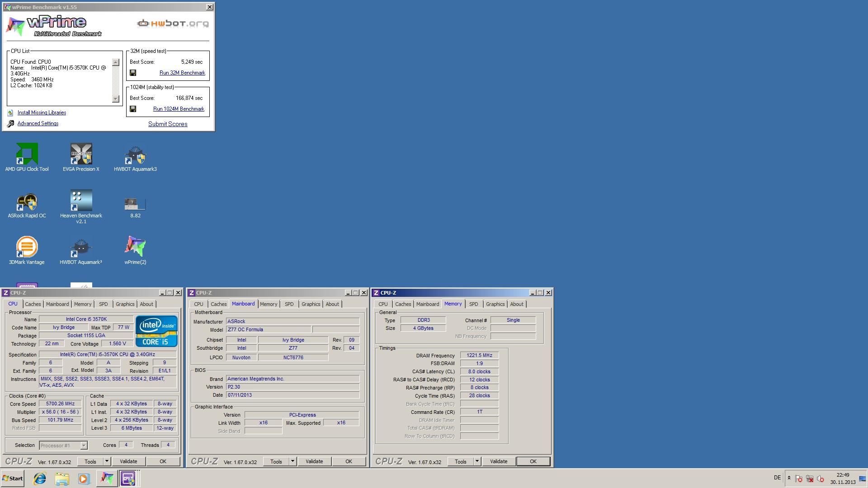Click the Multiplier value x 56.0
Screen dimensions: 868x488
(60, 412)
